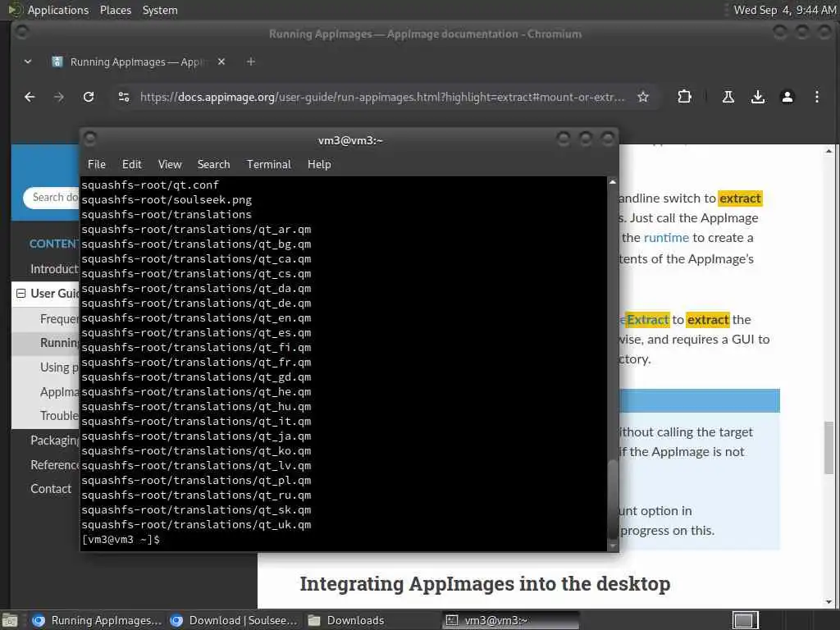Click the terminal scrollbar down arrow
Screen dimensions: 840x630
[x=612, y=546]
